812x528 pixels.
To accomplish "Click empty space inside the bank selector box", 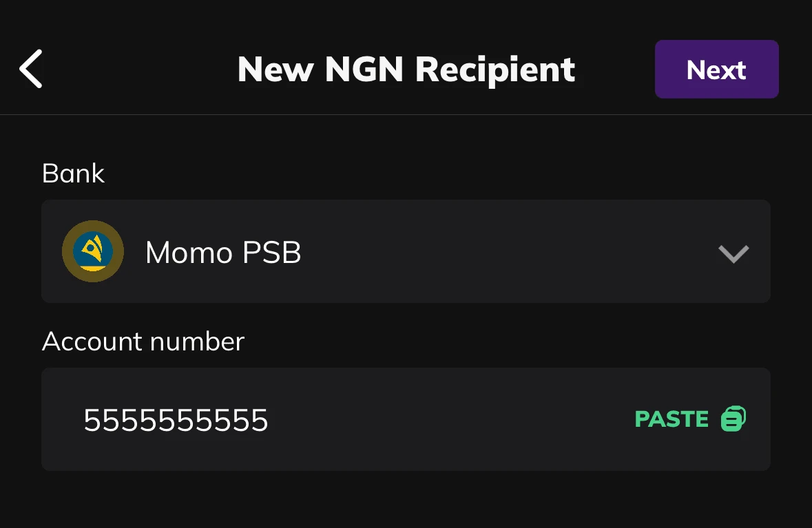I will (510, 252).
